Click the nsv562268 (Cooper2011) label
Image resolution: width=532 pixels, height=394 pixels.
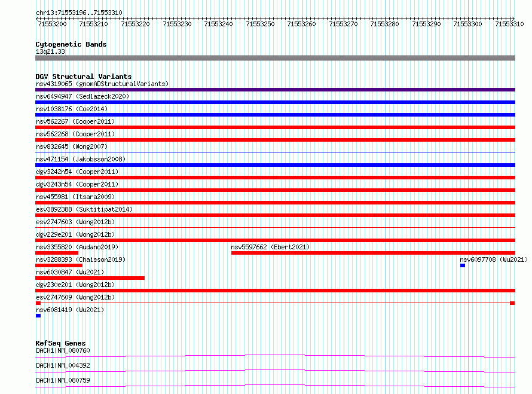75,134
